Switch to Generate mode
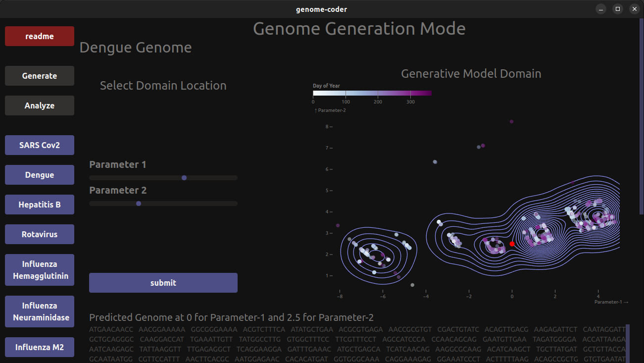The image size is (644, 363). tap(40, 76)
